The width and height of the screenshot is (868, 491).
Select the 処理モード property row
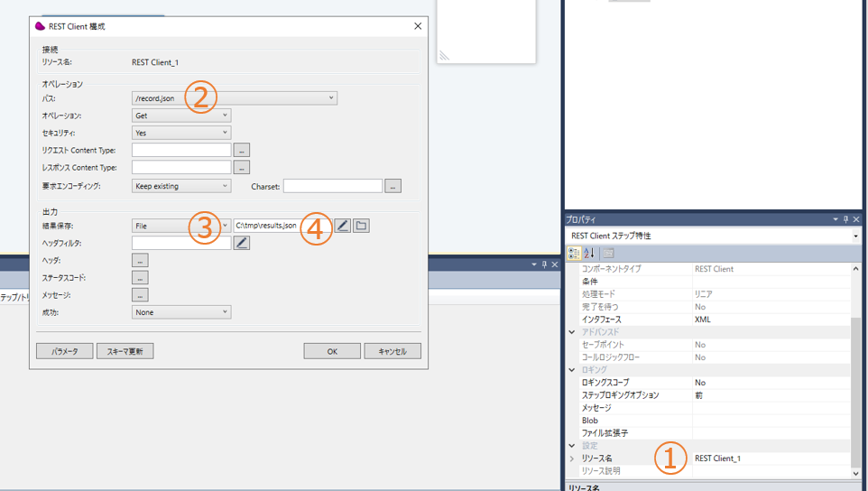tap(714, 294)
